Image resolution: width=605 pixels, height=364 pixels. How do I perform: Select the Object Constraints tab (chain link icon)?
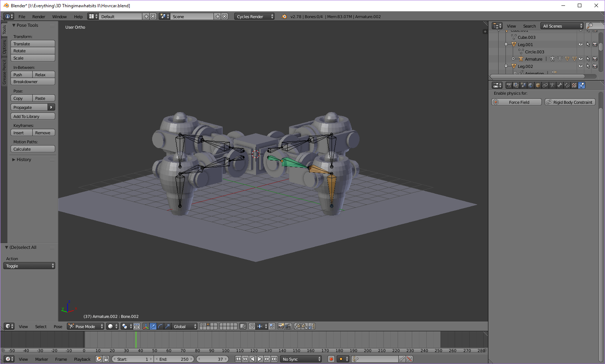(545, 85)
